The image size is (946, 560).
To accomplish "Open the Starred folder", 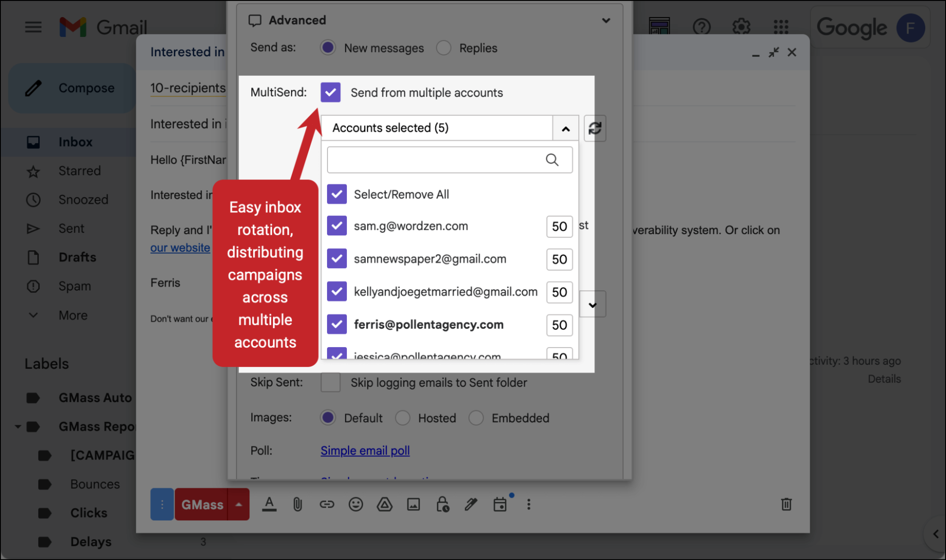I will click(79, 171).
